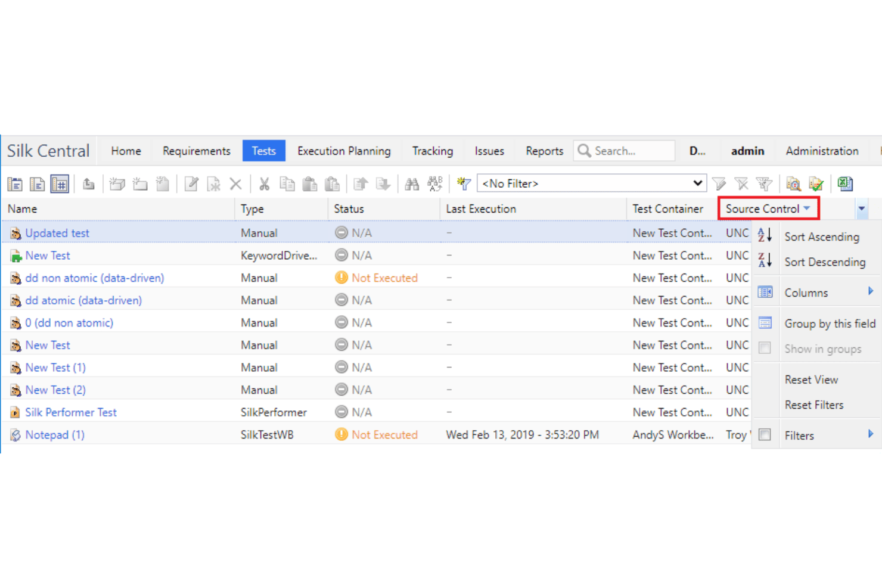
Task: Sort by the Name column header
Action: (x=118, y=209)
